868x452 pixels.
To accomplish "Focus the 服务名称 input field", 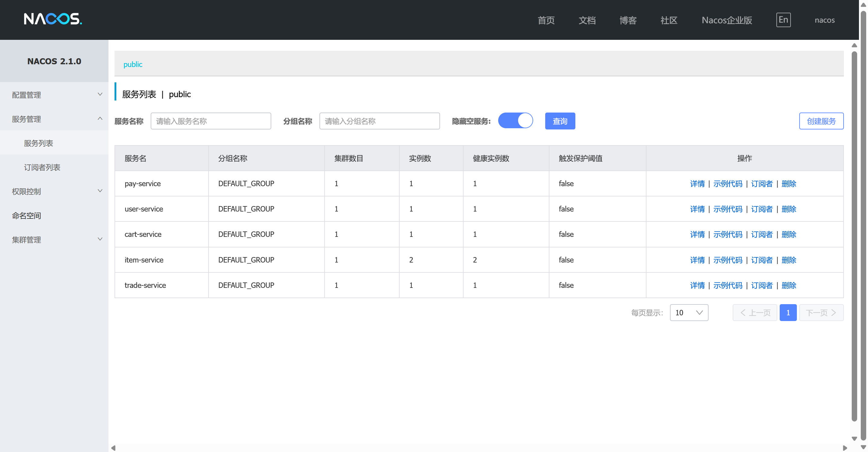I will coord(211,121).
